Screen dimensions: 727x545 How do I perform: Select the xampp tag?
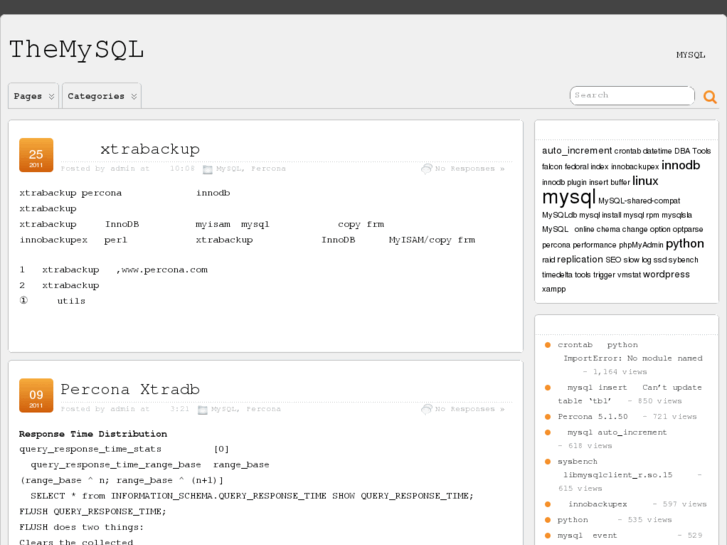tap(554, 289)
